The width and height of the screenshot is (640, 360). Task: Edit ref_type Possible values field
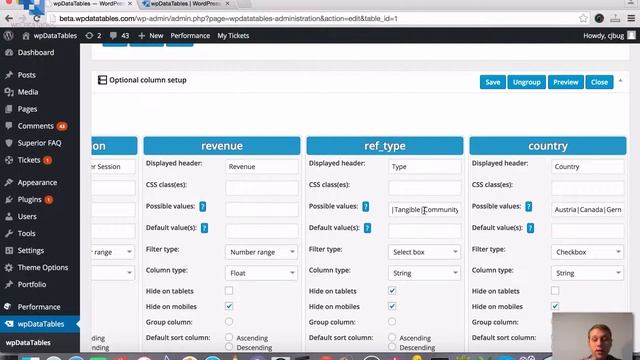click(x=424, y=209)
